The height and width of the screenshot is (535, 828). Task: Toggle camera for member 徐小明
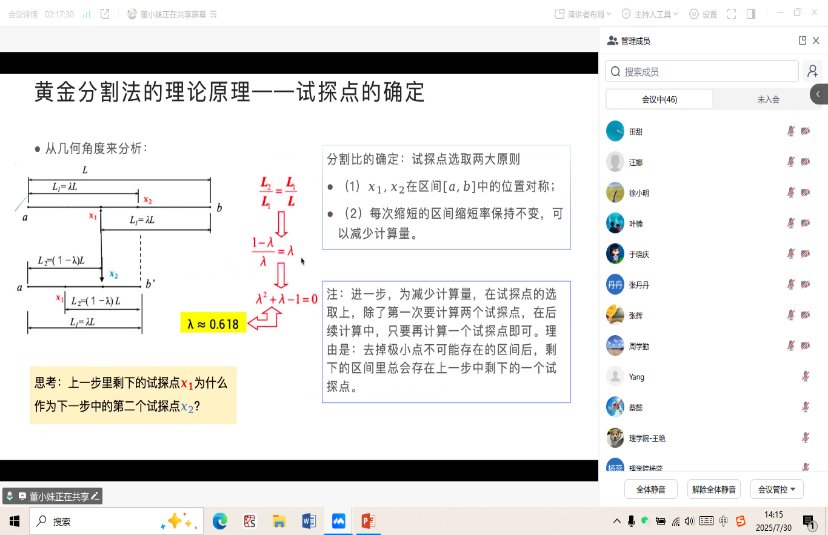pyautogui.click(x=806, y=193)
